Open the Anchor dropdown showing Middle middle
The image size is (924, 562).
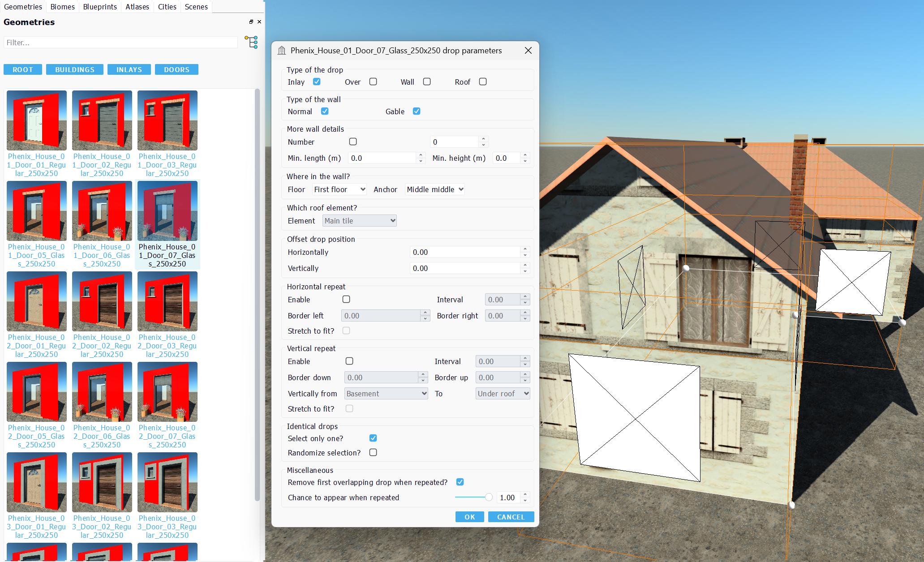pos(434,189)
